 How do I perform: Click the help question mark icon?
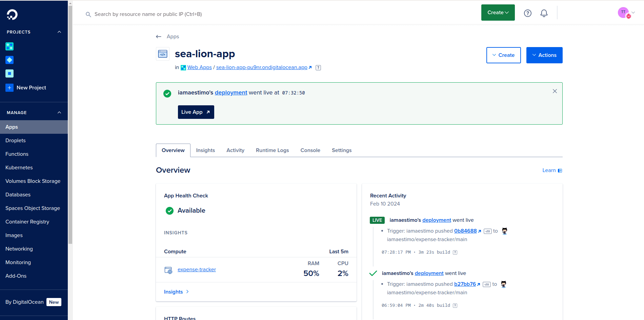527,13
